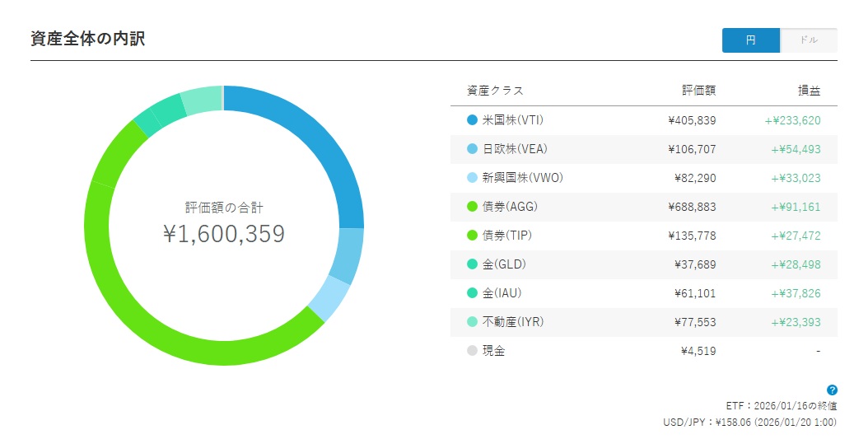
Task: Click the 債券(AGG) green dot
Action: [472, 207]
